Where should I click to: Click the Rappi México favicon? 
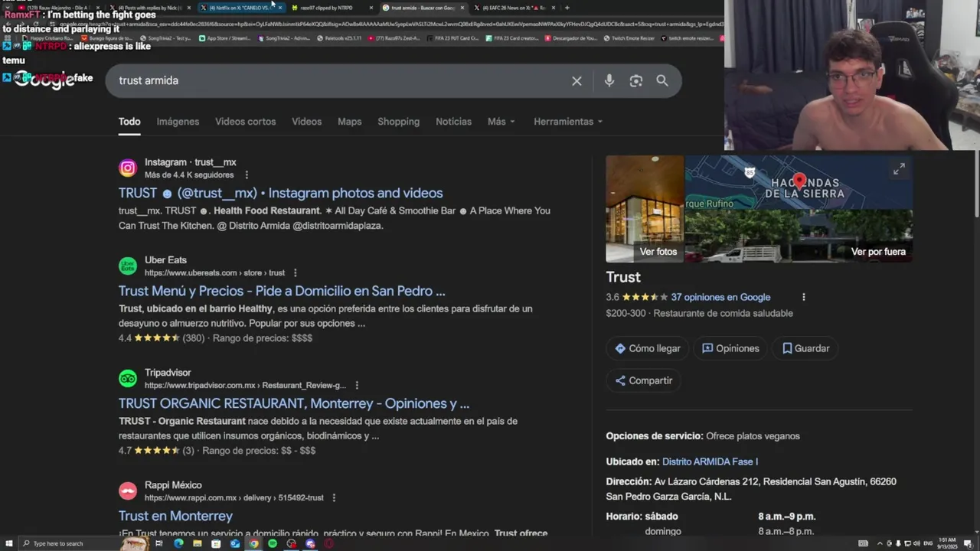click(x=128, y=491)
